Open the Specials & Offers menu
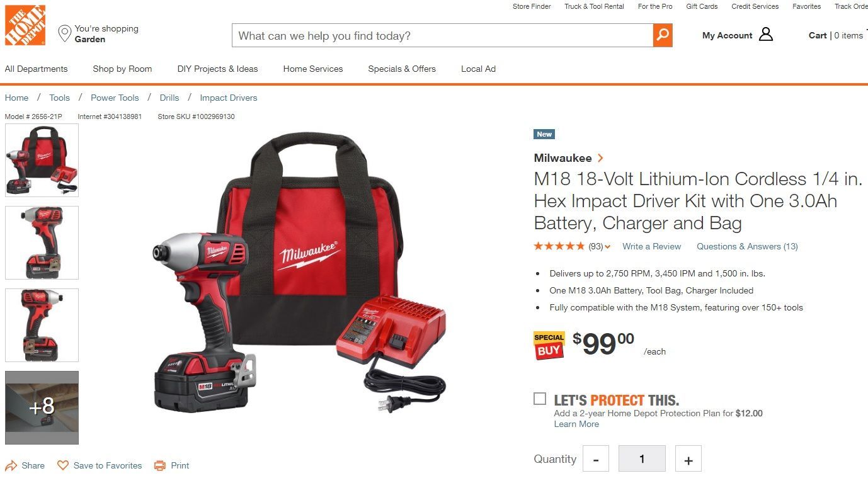 click(402, 69)
